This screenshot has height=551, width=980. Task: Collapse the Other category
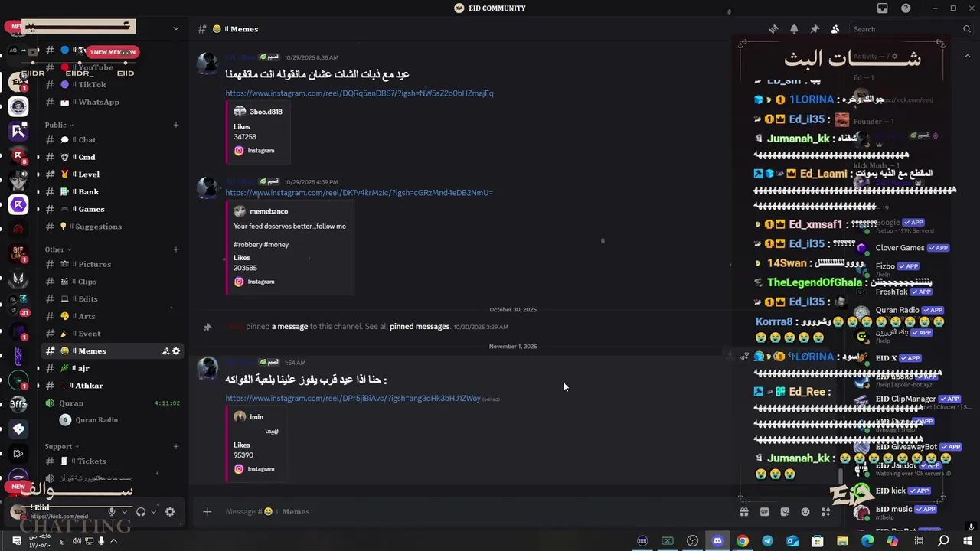tap(57, 249)
